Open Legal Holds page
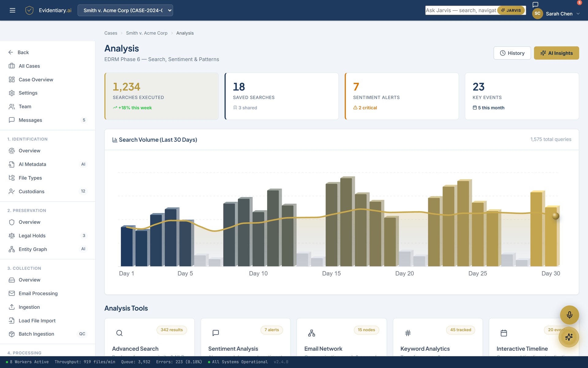 (x=47, y=236)
